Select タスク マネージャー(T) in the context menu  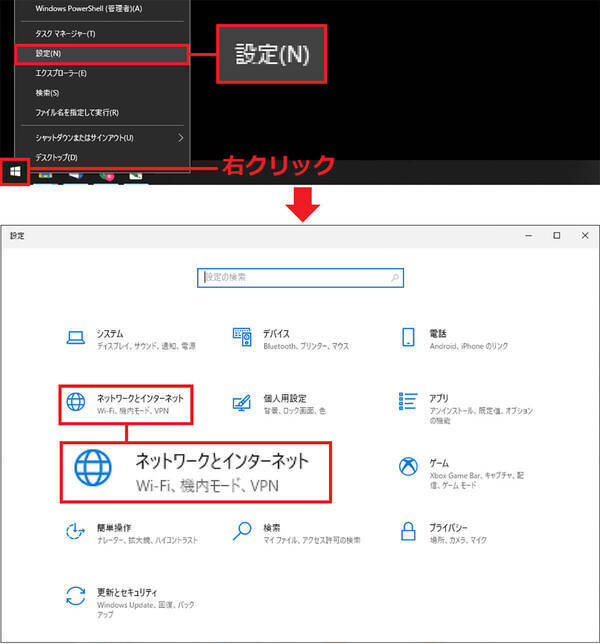click(65, 34)
